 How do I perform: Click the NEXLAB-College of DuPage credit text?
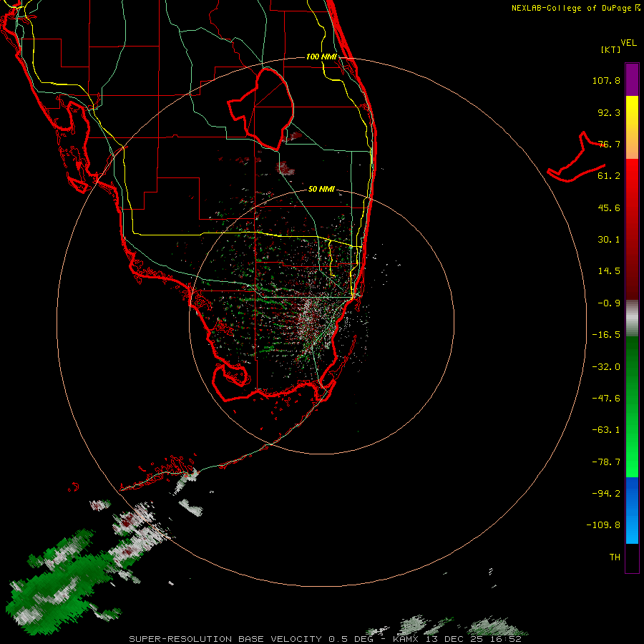[575, 8]
